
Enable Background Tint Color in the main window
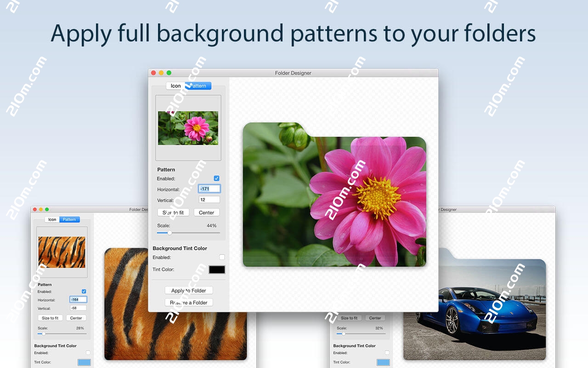pos(222,257)
